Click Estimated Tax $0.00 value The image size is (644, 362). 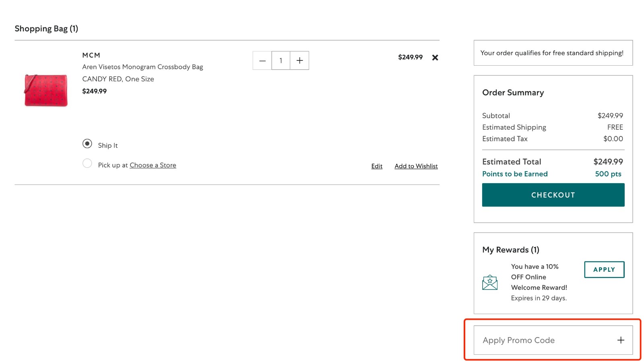(x=613, y=139)
